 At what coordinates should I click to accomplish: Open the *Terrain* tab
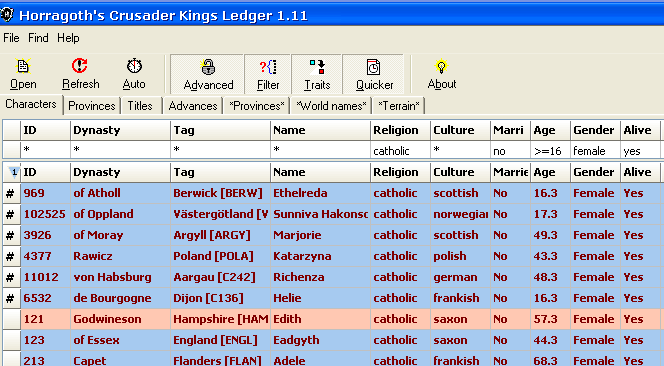point(398,106)
